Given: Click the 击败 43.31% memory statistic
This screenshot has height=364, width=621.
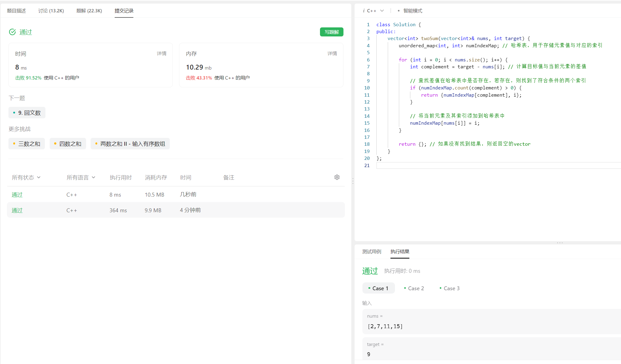Looking at the screenshot, I should (x=199, y=78).
